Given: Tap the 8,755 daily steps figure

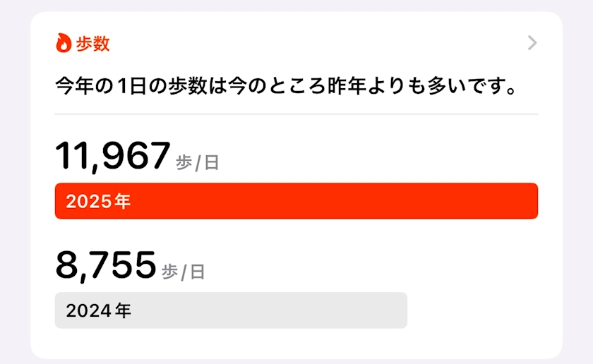Looking at the screenshot, I should [105, 265].
